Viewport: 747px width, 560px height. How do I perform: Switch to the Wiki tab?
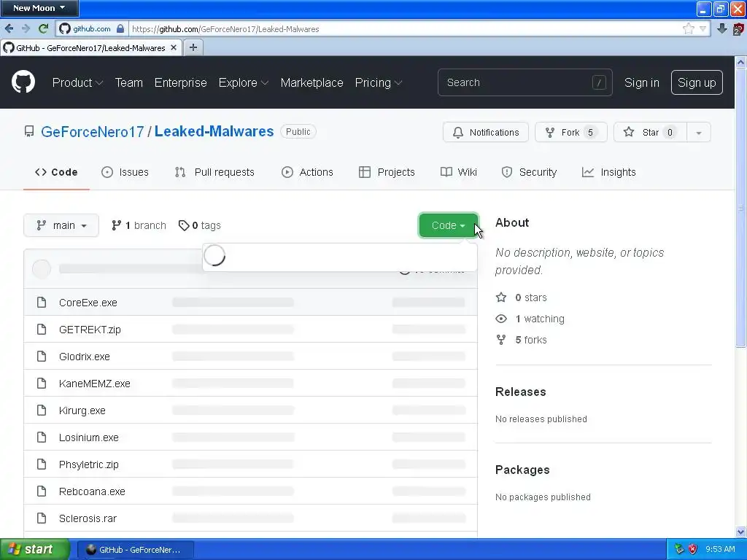point(459,172)
